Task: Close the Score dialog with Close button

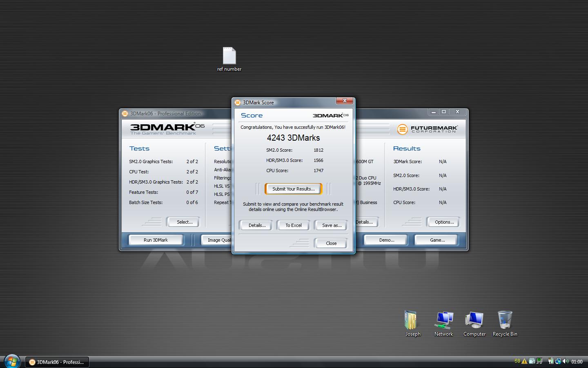Action: 331,243
